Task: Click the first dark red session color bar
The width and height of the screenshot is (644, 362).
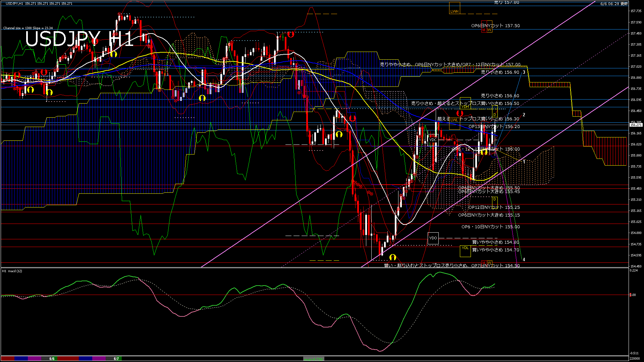Action: pyautogui.click(x=7, y=359)
